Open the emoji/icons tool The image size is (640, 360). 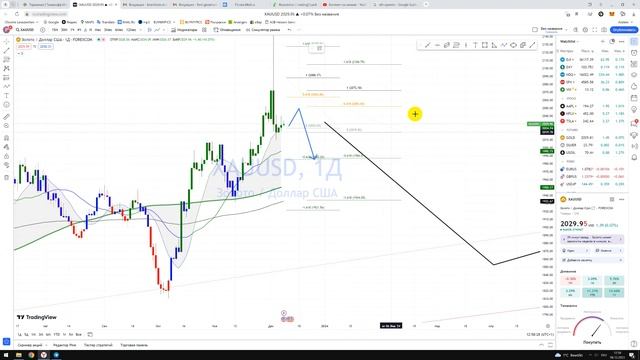point(7,105)
